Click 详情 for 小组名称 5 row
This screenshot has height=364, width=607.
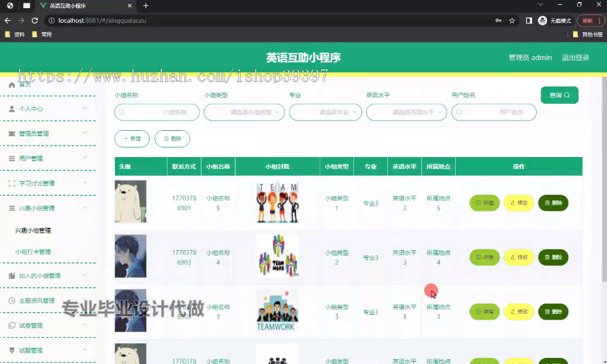coord(485,203)
